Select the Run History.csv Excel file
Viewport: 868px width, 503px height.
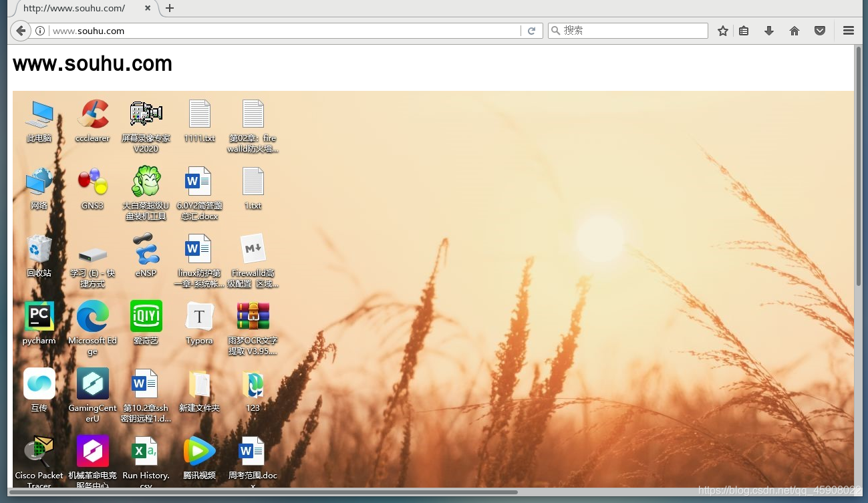(x=146, y=462)
